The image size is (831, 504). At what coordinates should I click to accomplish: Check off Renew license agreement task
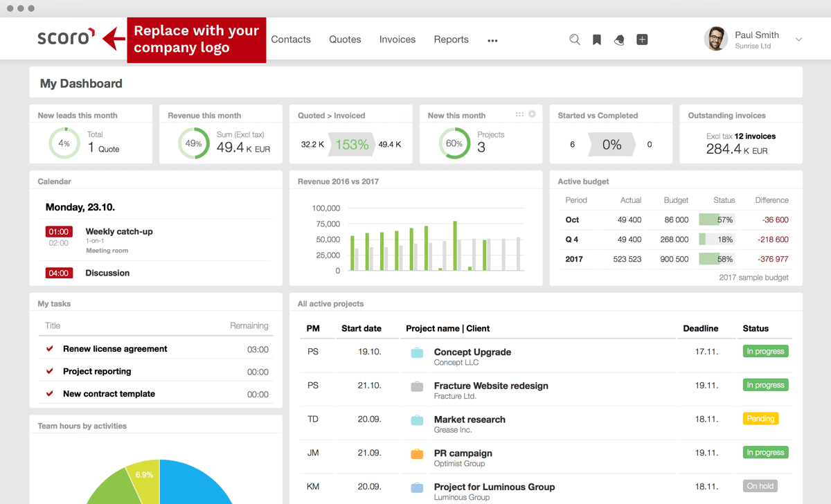click(x=50, y=349)
